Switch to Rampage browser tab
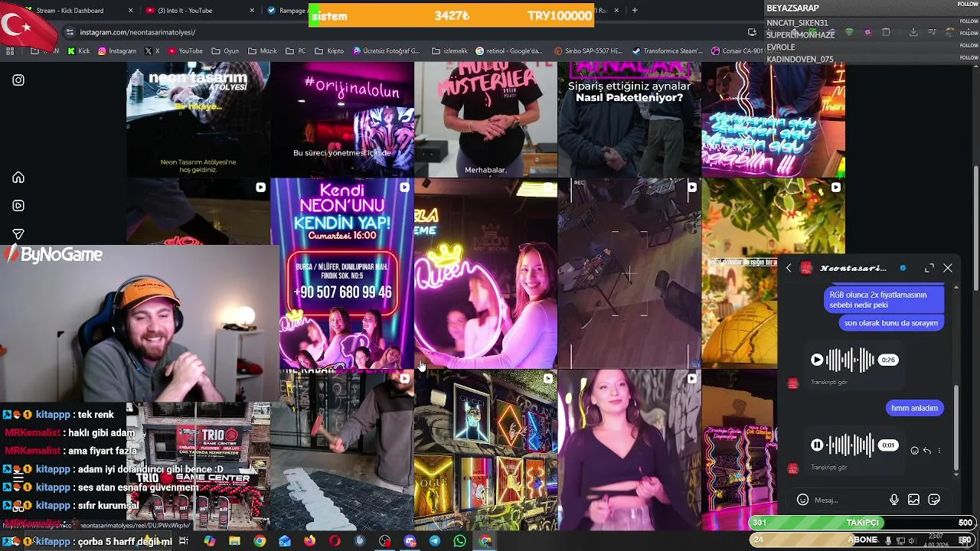980x551 pixels. [x=287, y=11]
